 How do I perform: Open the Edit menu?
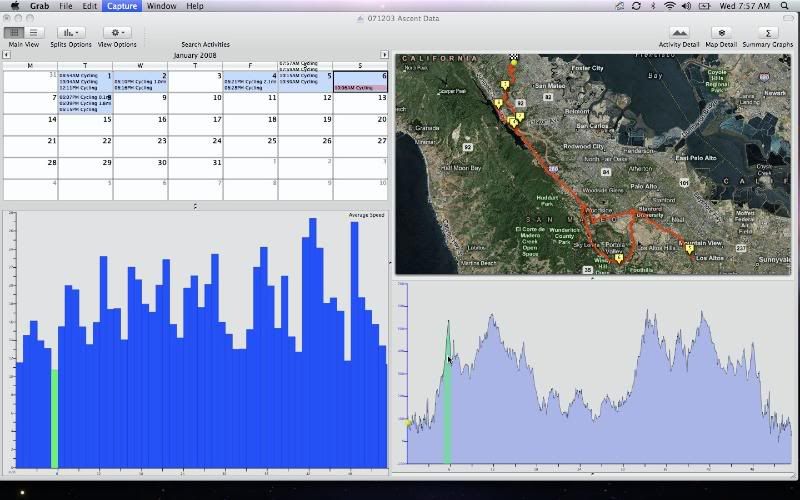[x=89, y=6]
